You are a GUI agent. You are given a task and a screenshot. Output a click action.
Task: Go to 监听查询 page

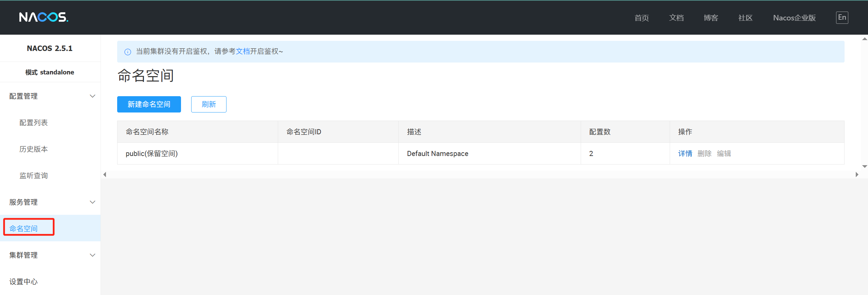(x=34, y=176)
